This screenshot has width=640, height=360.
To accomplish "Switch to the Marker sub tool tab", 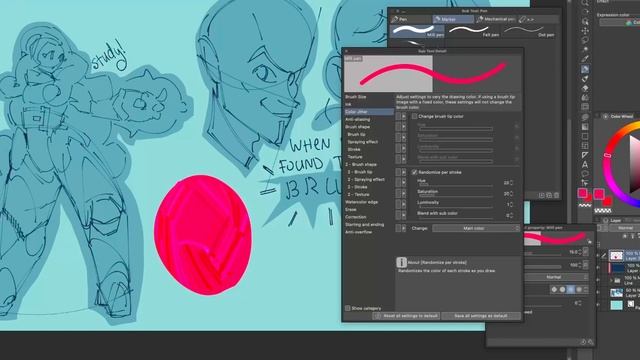I will (453, 19).
